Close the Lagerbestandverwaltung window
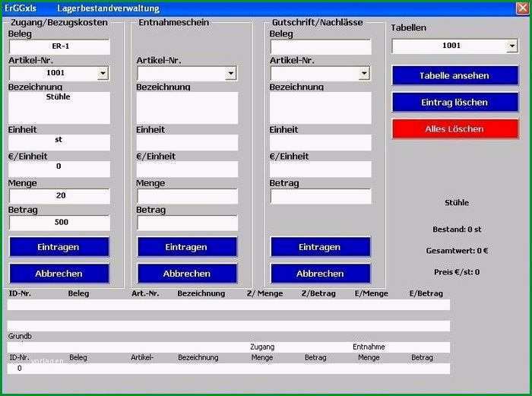 tap(523, 8)
